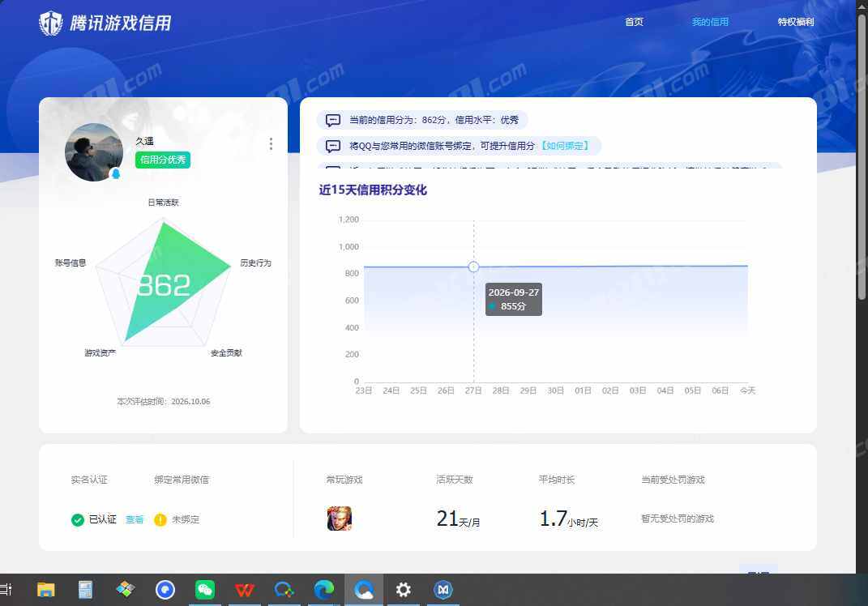Click the 账号信息 radar label
868x606 pixels.
tap(71, 262)
